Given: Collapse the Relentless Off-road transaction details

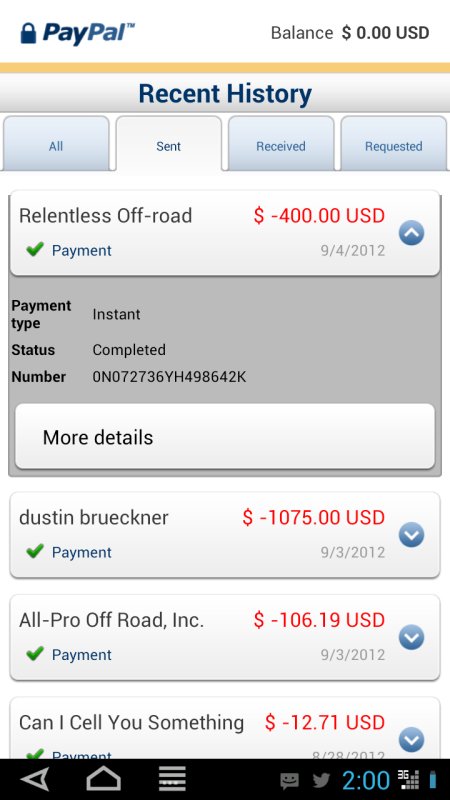Looking at the screenshot, I should pos(411,233).
